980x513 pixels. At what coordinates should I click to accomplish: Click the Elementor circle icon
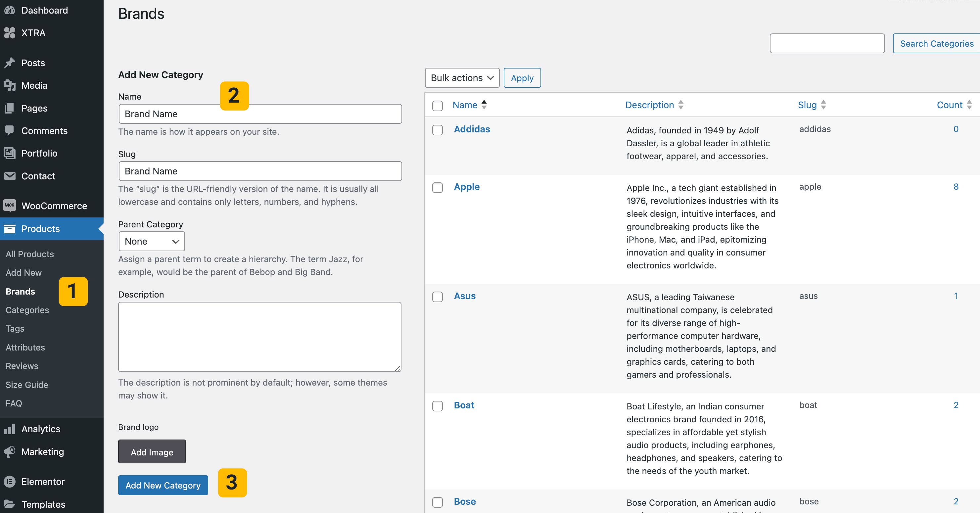coord(10,482)
